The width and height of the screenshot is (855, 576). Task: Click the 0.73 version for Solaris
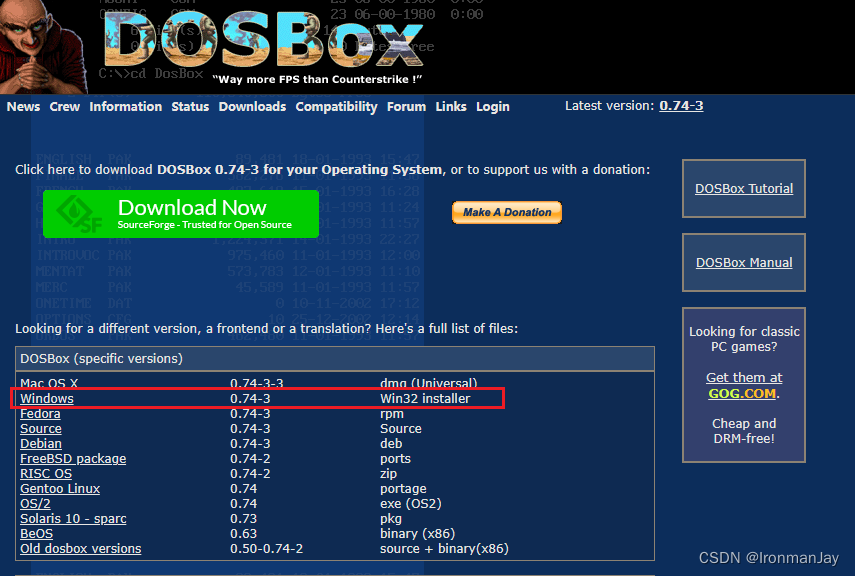[243, 519]
